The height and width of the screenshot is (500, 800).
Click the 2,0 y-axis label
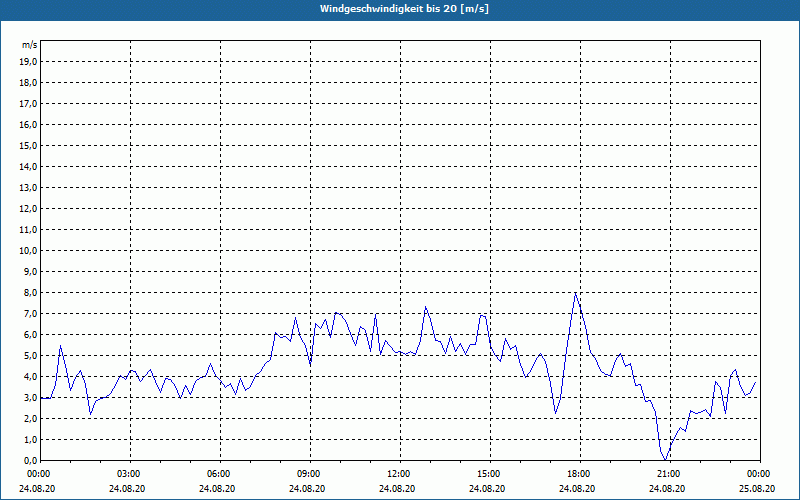31,418
